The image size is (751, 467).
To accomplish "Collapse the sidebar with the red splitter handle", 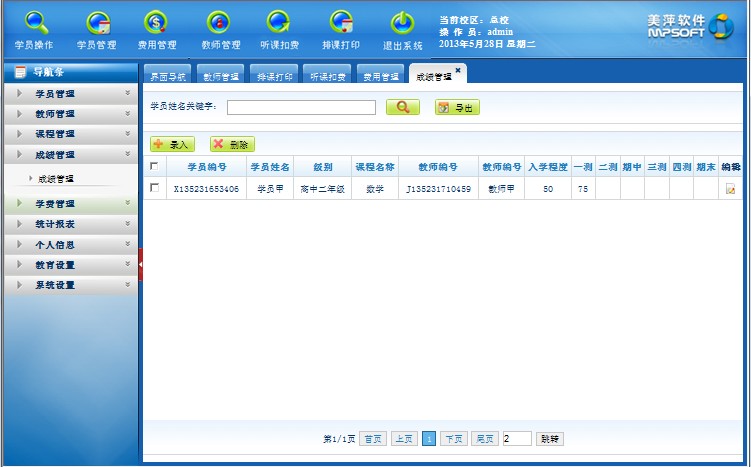I will tap(140, 264).
